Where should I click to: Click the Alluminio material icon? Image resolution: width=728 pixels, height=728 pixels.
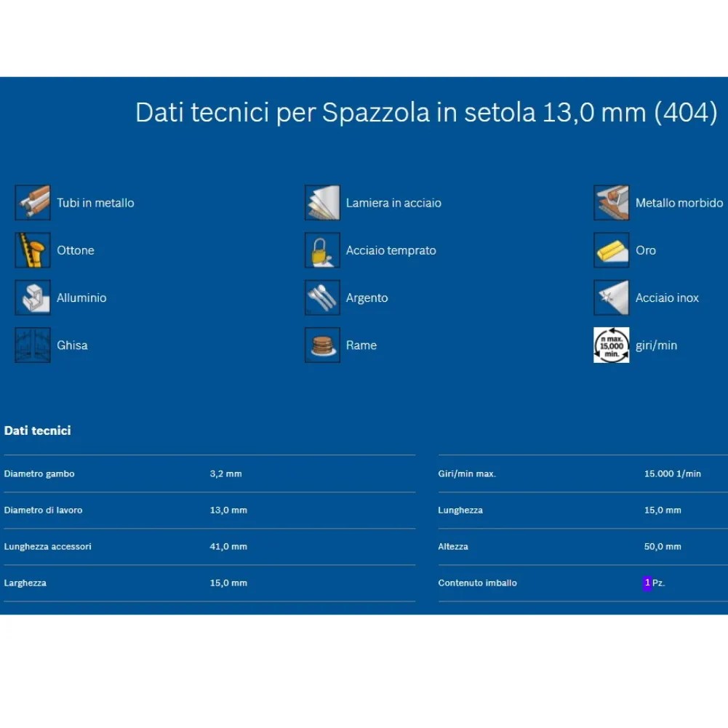[33, 297]
